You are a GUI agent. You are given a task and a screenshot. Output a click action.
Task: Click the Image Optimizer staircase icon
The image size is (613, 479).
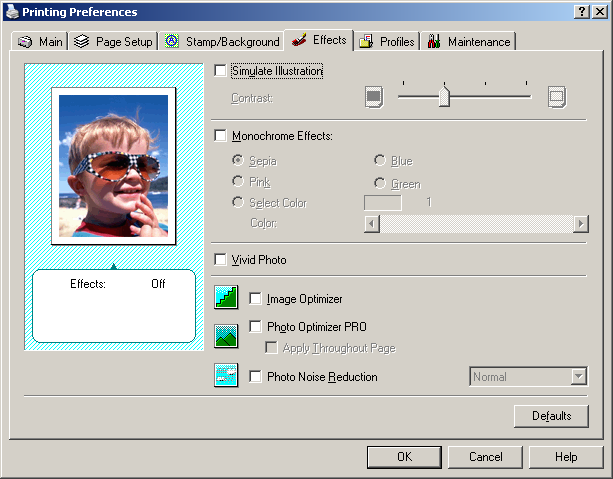click(x=226, y=297)
